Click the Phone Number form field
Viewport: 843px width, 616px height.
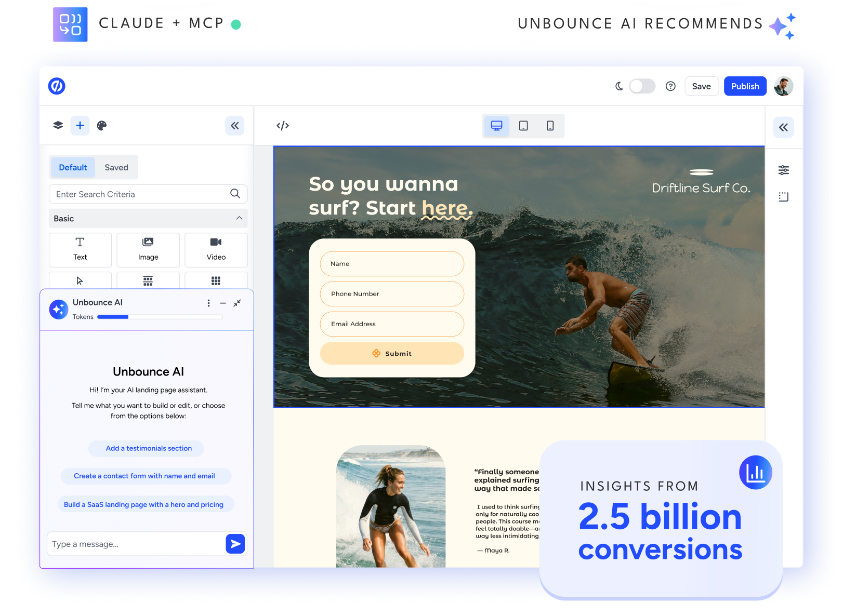tap(392, 294)
